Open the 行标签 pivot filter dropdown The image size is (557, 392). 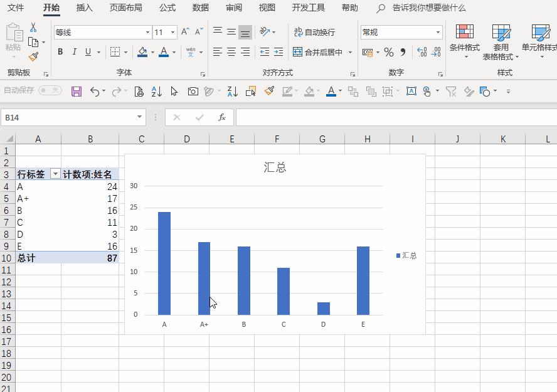[x=54, y=174]
